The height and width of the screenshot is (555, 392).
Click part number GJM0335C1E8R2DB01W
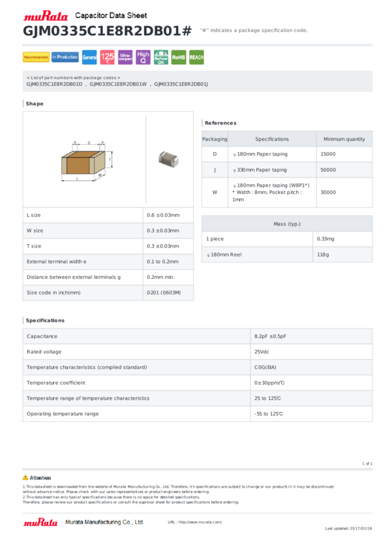pyautogui.click(x=118, y=84)
